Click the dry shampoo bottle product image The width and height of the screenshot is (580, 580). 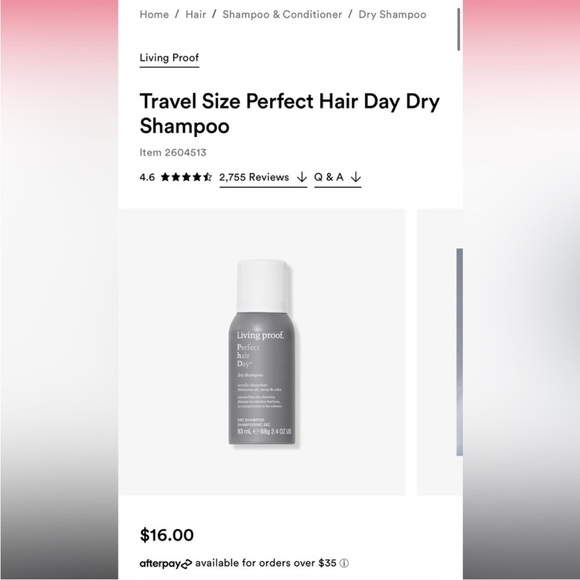[262, 352]
